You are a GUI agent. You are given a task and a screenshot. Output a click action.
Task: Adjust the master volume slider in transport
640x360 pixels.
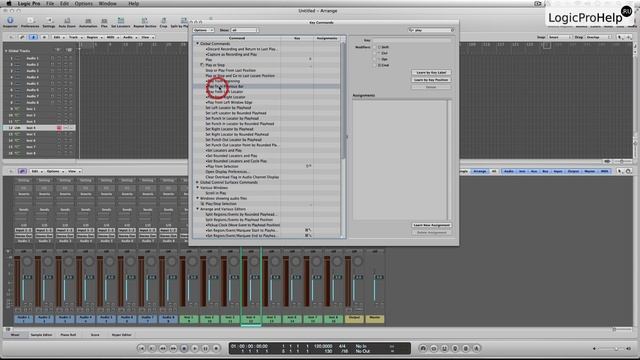point(611,349)
